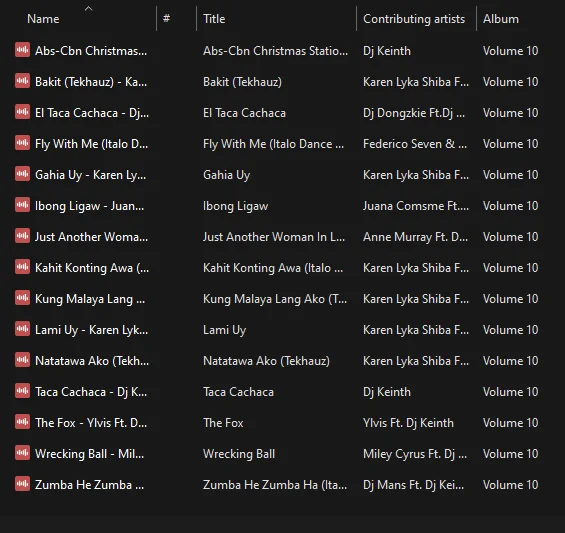Select file name Kung Malaya Lang ...
Screen dimensions: 565x533
90,299
